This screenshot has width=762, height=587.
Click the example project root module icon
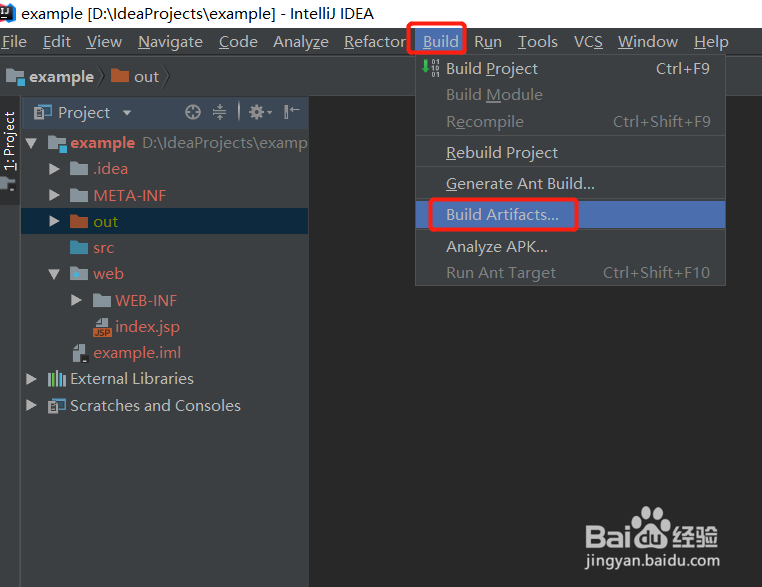pos(57,143)
